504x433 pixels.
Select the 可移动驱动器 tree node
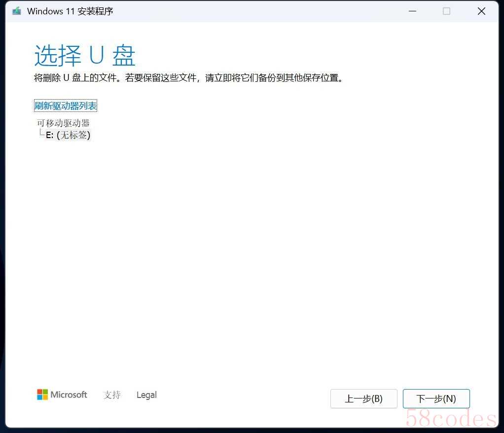click(63, 123)
